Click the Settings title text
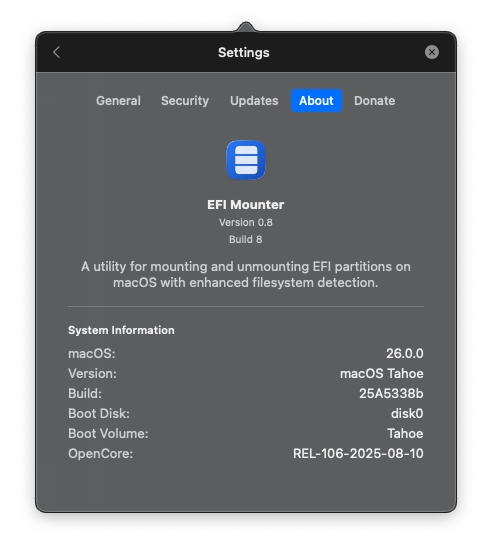 [x=244, y=52]
